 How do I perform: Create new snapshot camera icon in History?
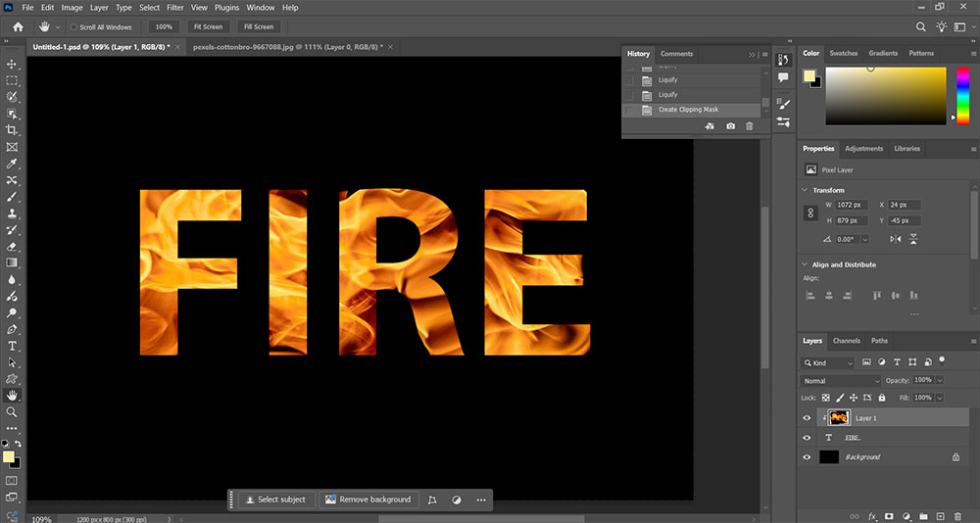click(x=730, y=126)
